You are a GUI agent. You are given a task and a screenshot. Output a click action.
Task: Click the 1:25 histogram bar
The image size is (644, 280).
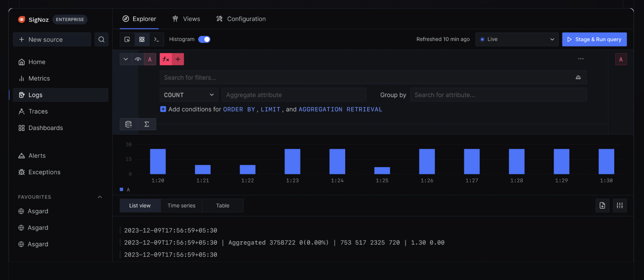click(382, 170)
